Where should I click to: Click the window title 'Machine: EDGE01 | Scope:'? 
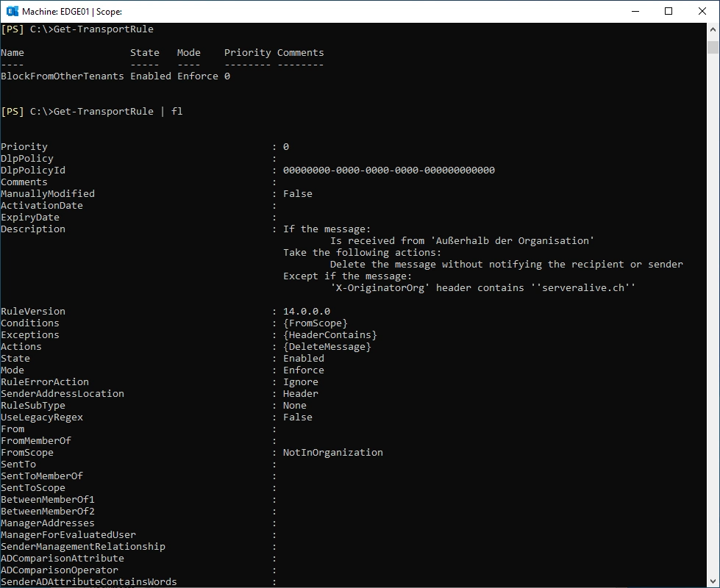coord(72,12)
